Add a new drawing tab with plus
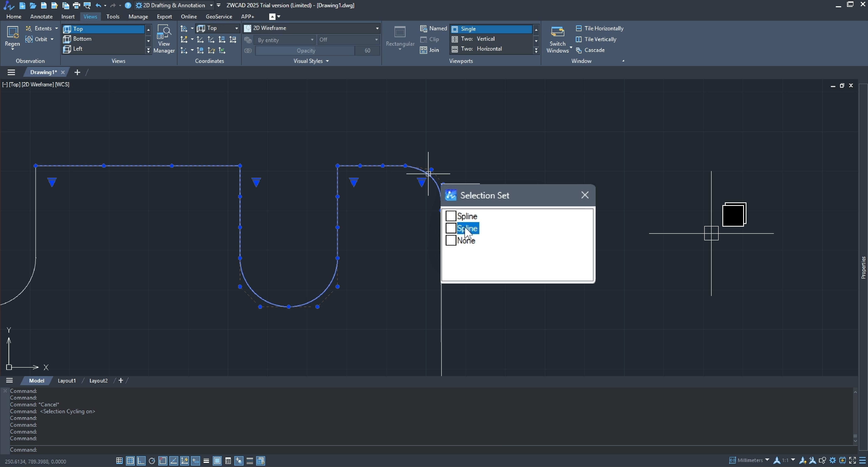Viewport: 868px width, 467px height. [x=77, y=72]
